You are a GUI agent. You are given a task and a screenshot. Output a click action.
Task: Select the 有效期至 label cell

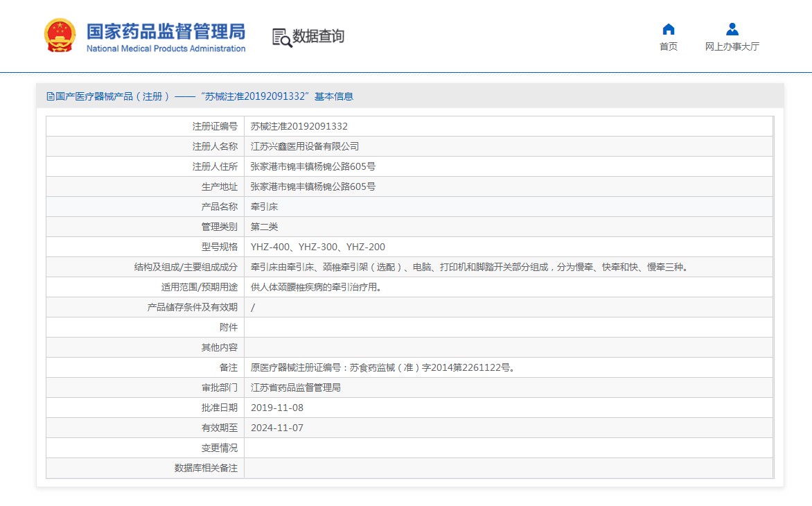pyautogui.click(x=145, y=428)
